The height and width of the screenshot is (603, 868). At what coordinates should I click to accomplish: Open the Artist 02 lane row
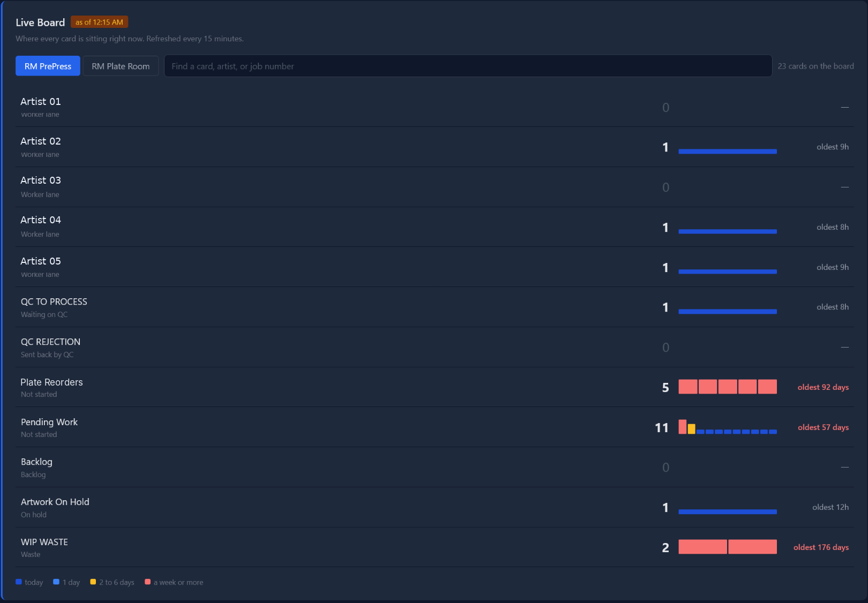coord(435,147)
